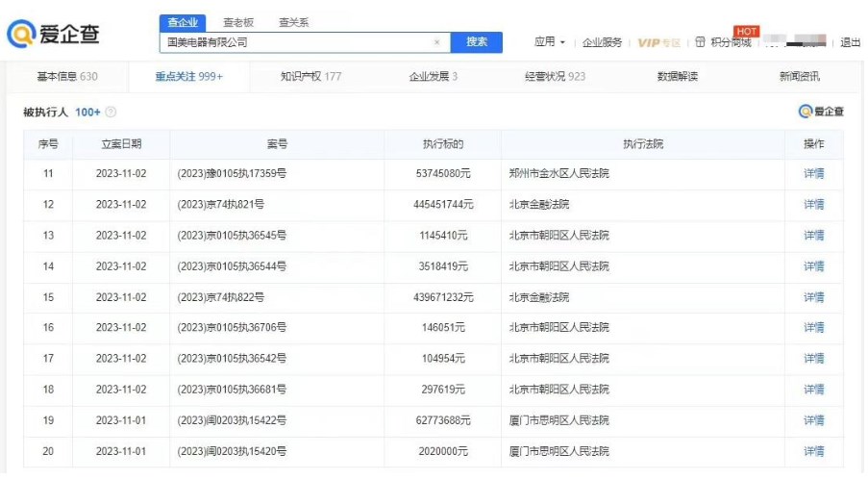Viewport: 868px width, 479px height.
Task: Click the HOT badge above 积分商城
Action: tap(746, 31)
